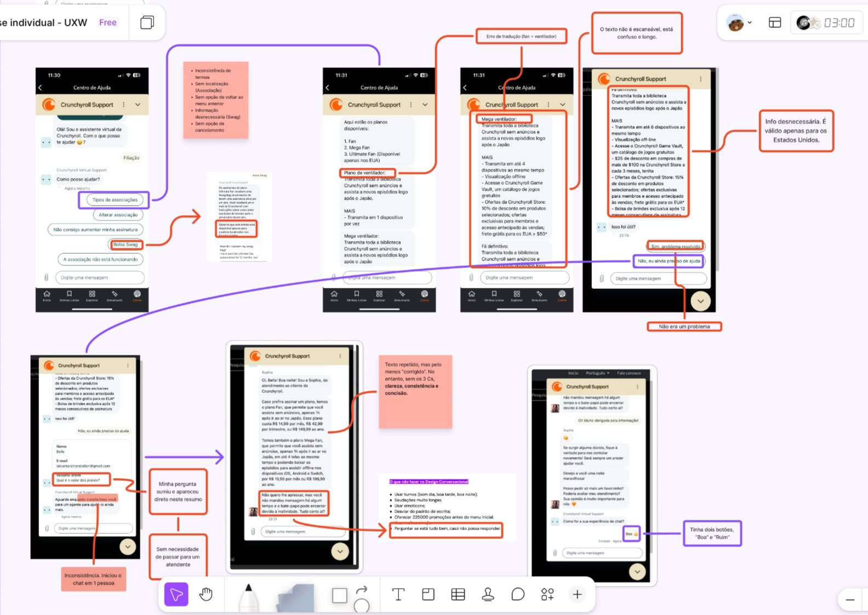The width and height of the screenshot is (868, 615).
Task: Select 'Minha pergunta sumiu' note box
Action: 178,492
